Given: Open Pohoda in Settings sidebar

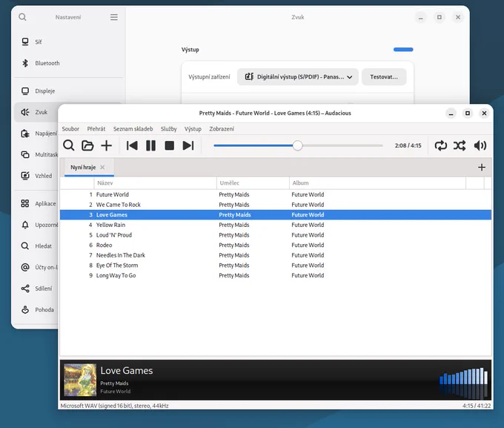Looking at the screenshot, I should click(36, 309).
